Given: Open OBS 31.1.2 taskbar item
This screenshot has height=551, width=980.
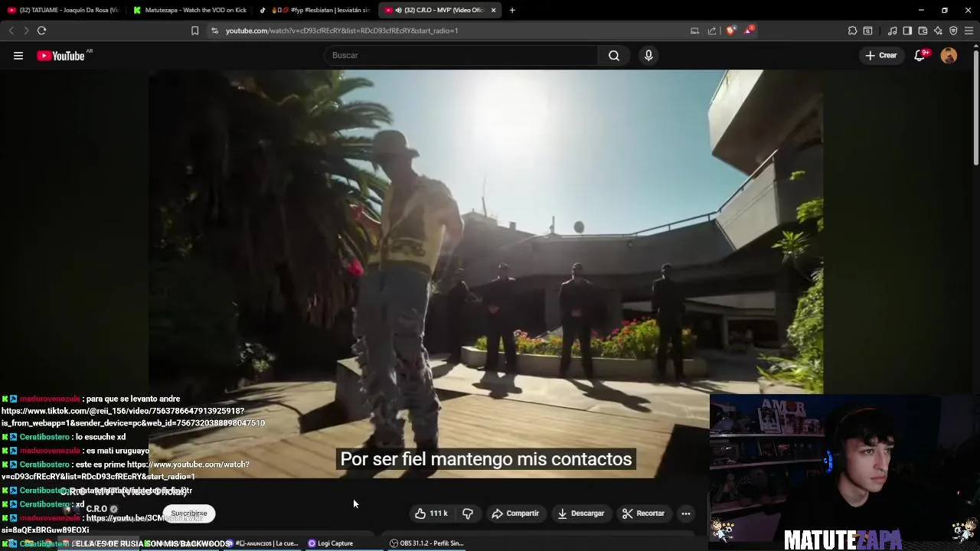Looking at the screenshot, I should coord(426,543).
